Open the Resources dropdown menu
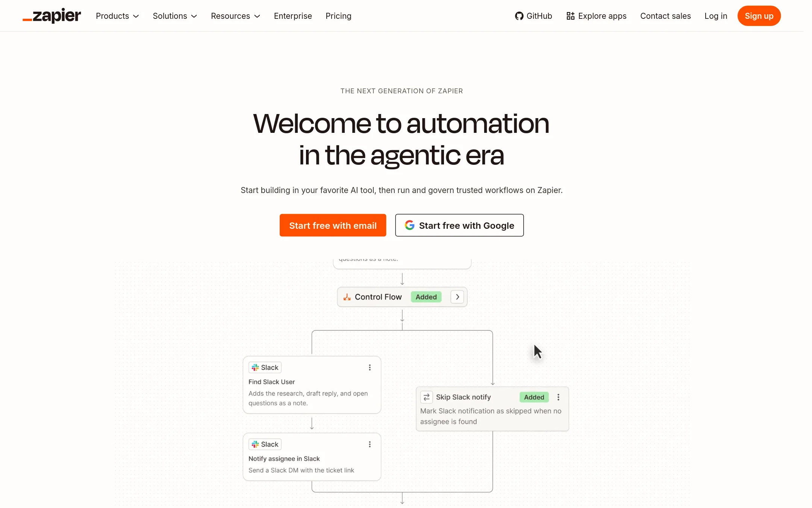 click(235, 16)
